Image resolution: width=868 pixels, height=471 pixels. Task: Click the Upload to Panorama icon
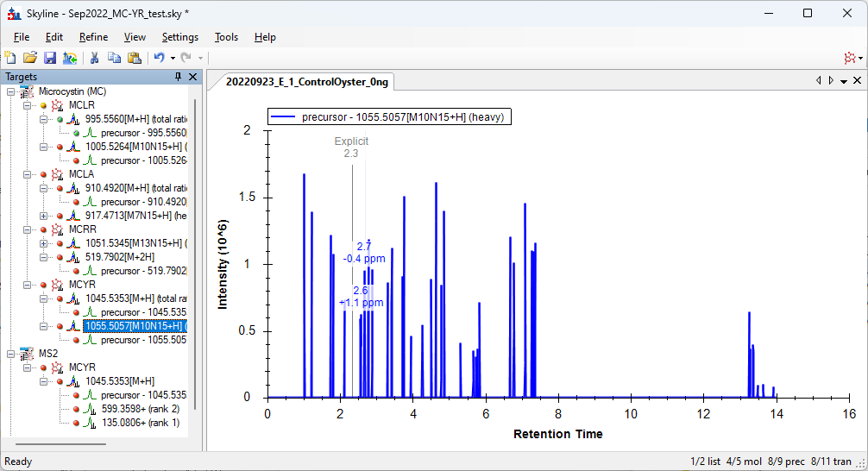tap(70, 58)
